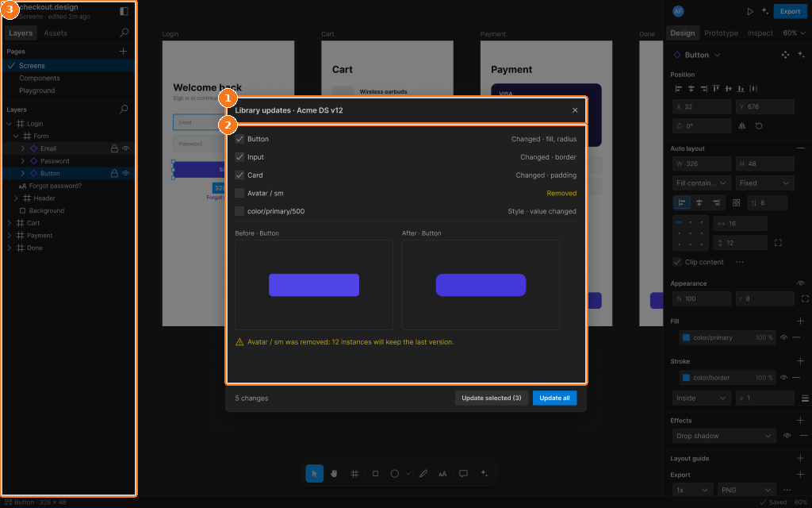Select the Comment tool in bottom toolbar

click(463, 473)
